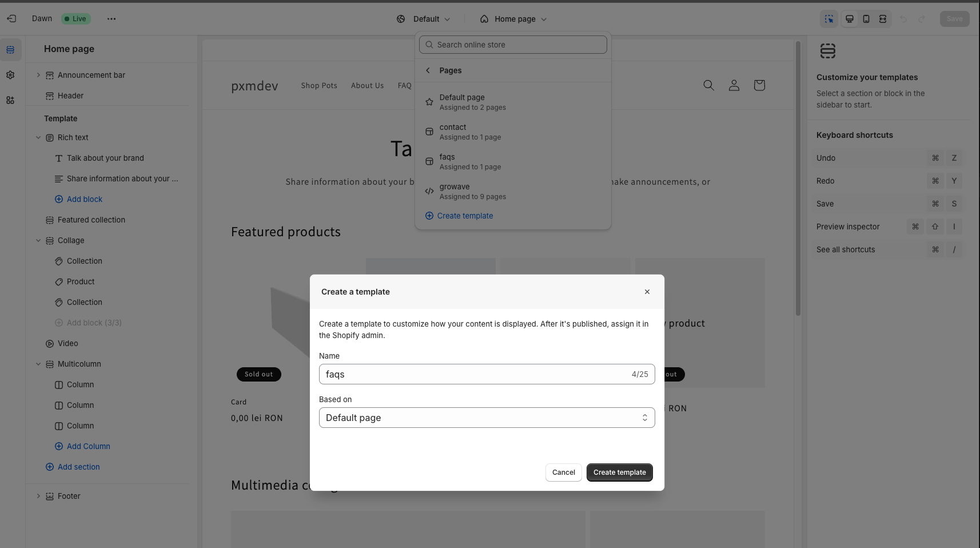Toggle the preview inspector icon
The height and width of the screenshot is (548, 980).
point(829,19)
